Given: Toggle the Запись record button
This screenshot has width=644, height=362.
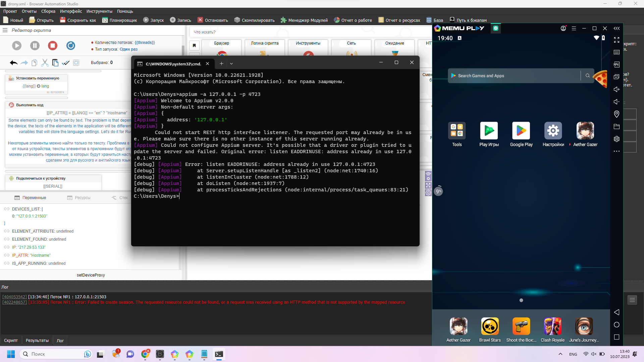Looking at the screenshot, I should click(180, 20).
